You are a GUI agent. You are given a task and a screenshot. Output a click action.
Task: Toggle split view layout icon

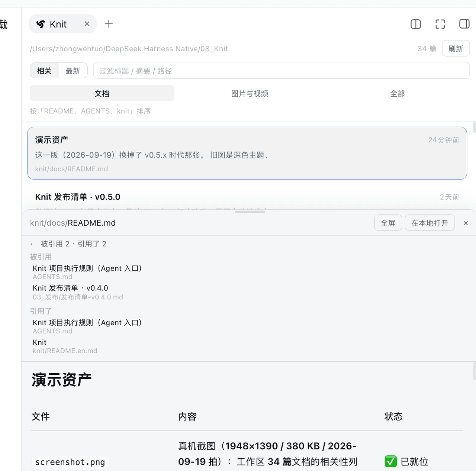(x=416, y=24)
